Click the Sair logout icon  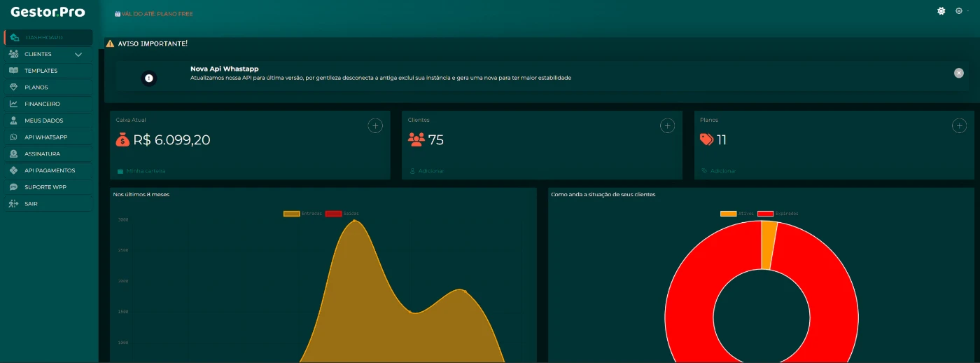pyautogui.click(x=13, y=204)
